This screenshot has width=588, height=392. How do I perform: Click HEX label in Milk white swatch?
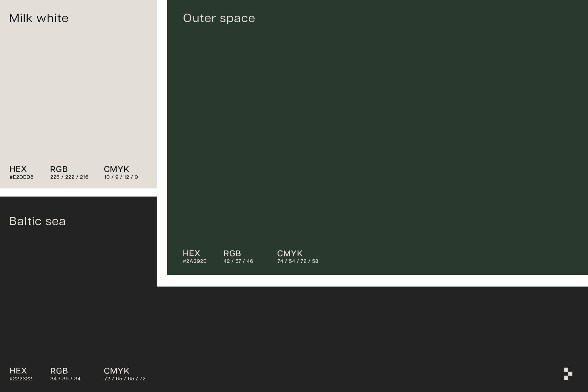(18, 169)
